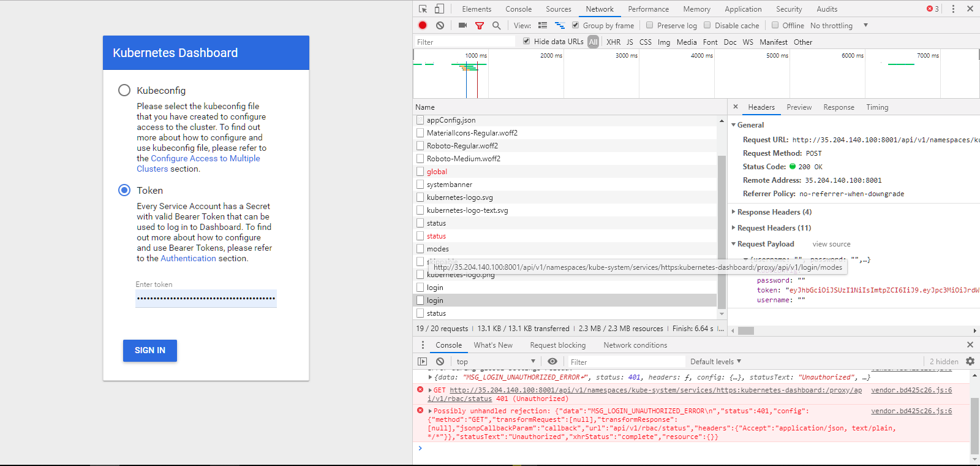Activate the inspect element picker icon
The width and height of the screenshot is (980, 466).
pos(423,9)
